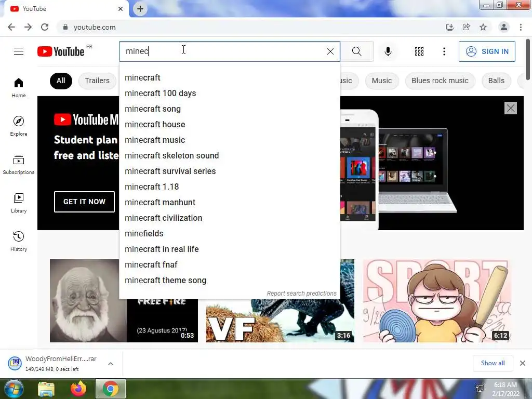Choose suggestion "minecraft 1.18"

(229, 187)
